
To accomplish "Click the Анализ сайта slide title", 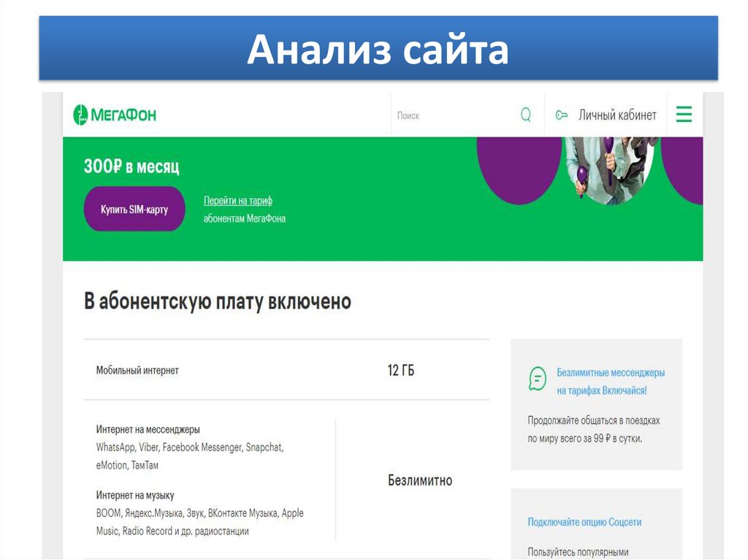I will coord(378,49).
